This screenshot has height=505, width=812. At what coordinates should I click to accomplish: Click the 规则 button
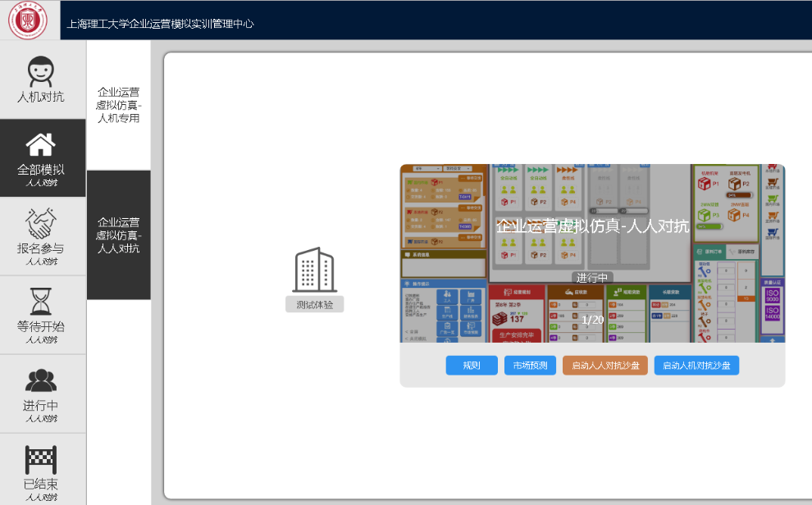[472, 366]
